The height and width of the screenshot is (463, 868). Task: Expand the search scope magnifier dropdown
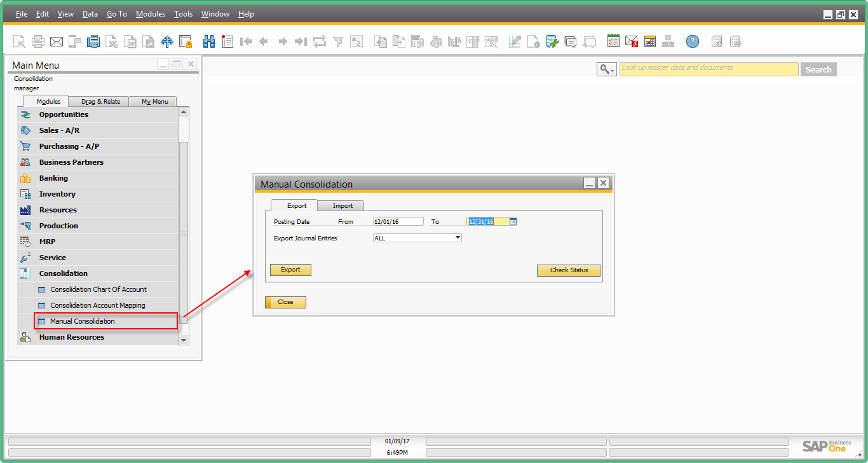point(607,69)
